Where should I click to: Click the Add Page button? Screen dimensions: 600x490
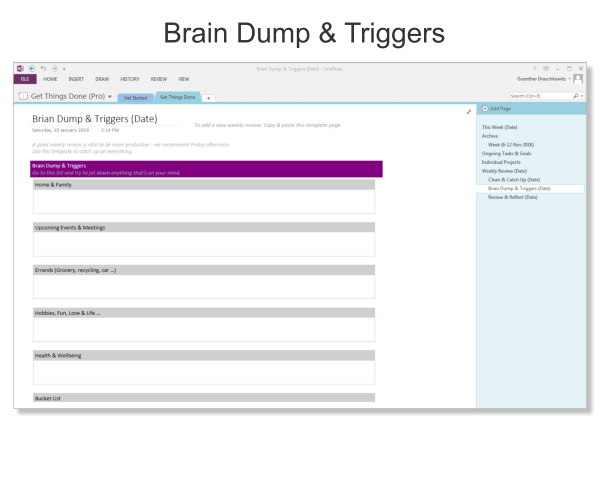click(x=499, y=108)
